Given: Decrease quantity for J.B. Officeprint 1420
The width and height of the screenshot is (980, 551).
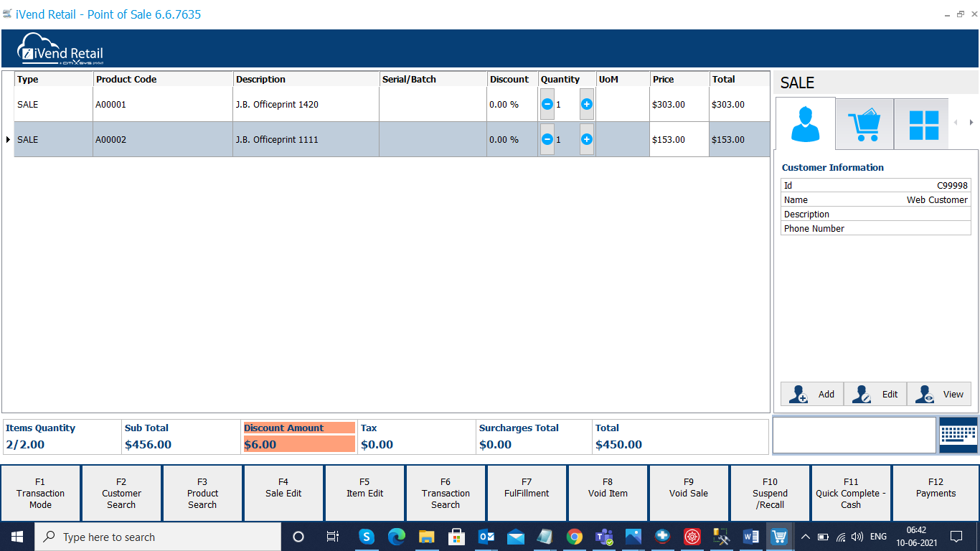Looking at the screenshot, I should 547,104.
